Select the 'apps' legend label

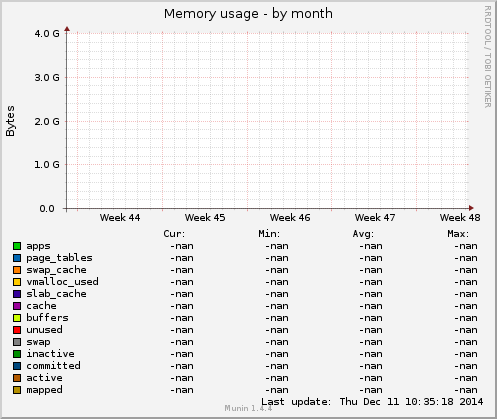pos(38,247)
